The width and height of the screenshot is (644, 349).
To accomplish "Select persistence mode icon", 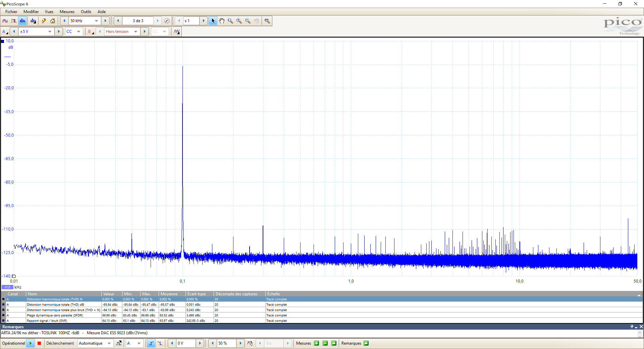I will (x=14, y=21).
